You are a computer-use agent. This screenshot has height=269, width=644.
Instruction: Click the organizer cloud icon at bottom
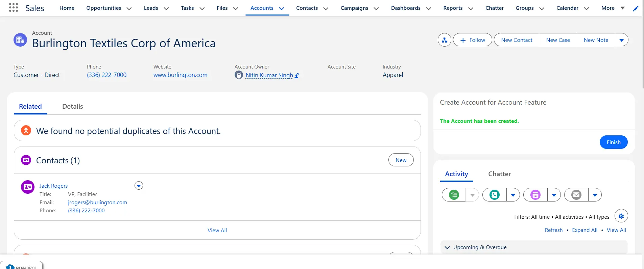coord(10,267)
